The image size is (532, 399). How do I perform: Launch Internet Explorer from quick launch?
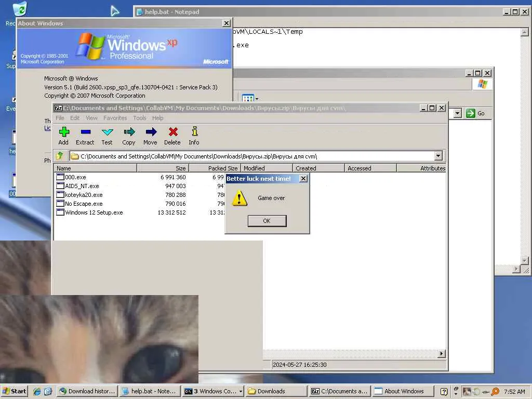(37, 391)
